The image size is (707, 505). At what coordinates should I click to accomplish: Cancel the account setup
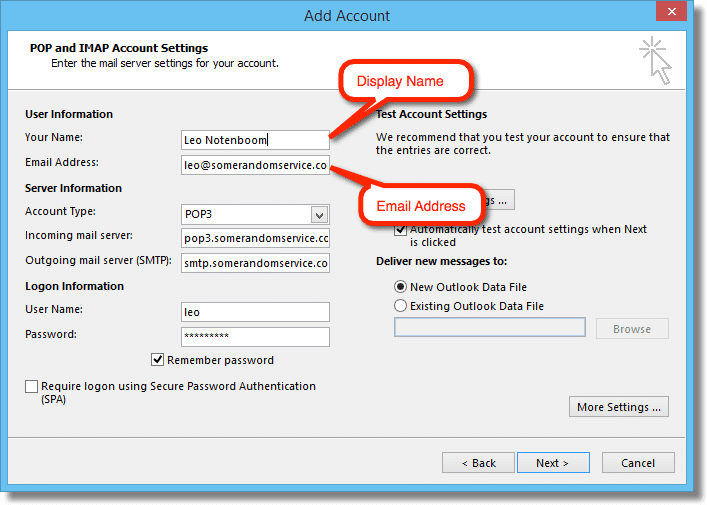click(638, 463)
